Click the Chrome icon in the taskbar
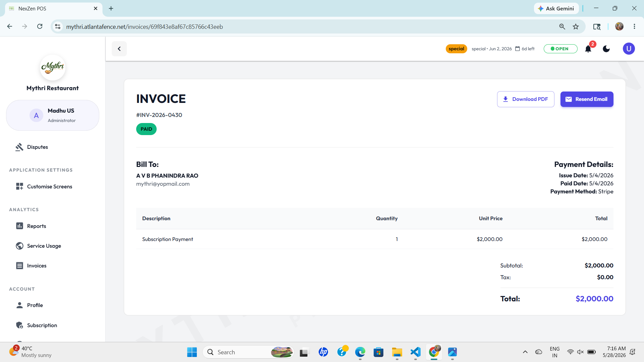This screenshot has height=362, width=644. pyautogui.click(x=434, y=352)
